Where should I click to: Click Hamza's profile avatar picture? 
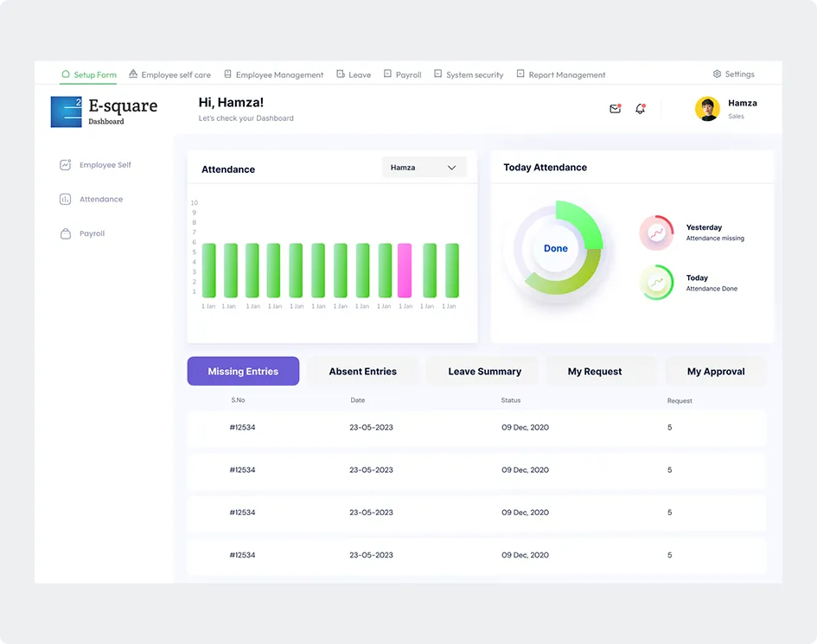pyautogui.click(x=707, y=109)
